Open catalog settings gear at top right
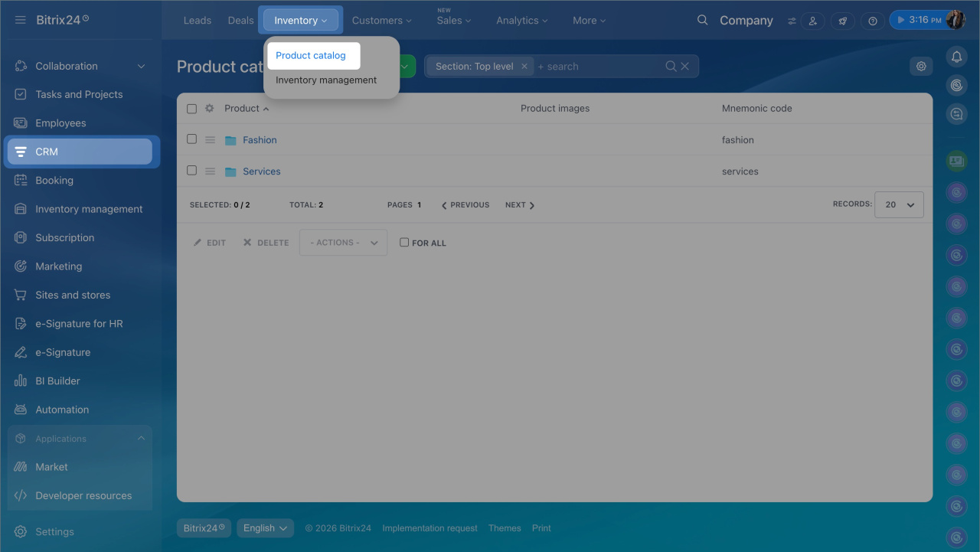 tap(921, 67)
